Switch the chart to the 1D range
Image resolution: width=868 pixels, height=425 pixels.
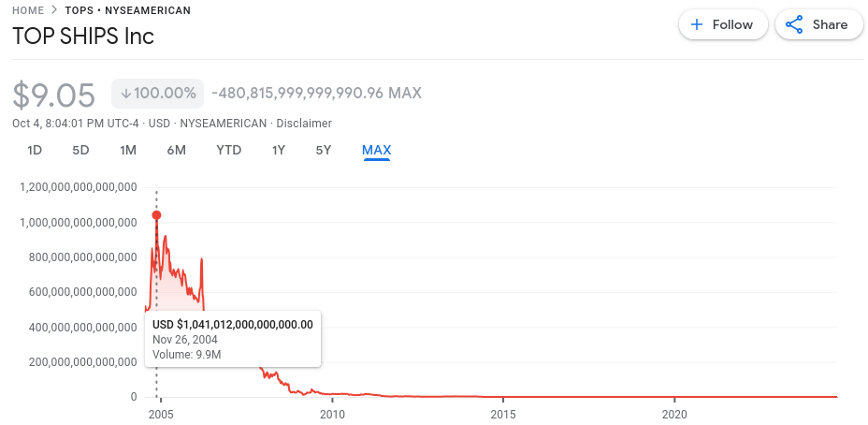35,150
